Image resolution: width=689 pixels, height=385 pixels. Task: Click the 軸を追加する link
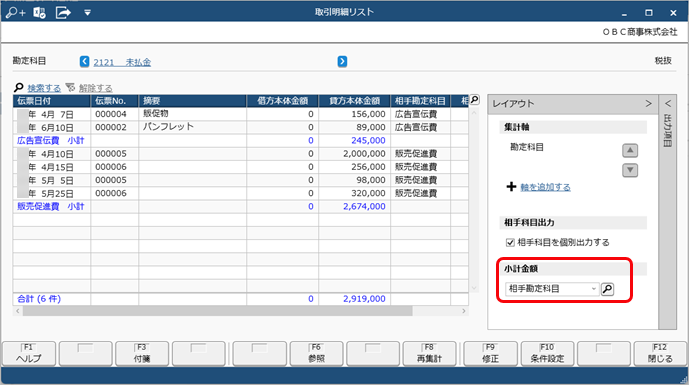pos(545,187)
